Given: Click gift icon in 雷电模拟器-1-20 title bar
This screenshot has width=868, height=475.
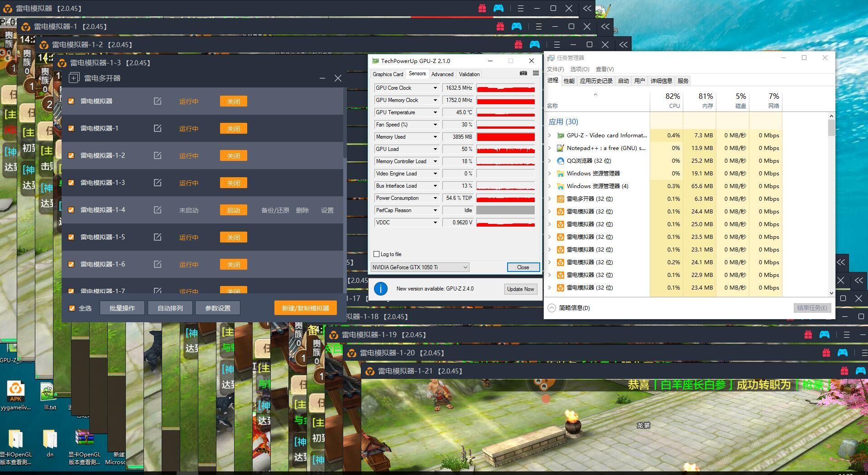Looking at the screenshot, I should coord(826,353).
